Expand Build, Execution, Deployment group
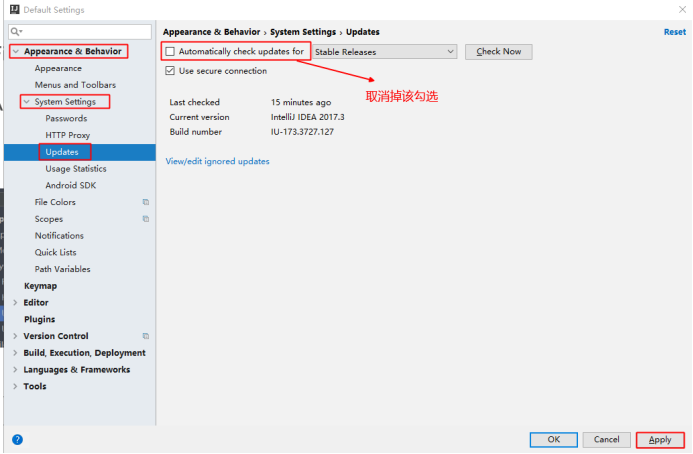This screenshot has height=454, width=693. coord(15,353)
